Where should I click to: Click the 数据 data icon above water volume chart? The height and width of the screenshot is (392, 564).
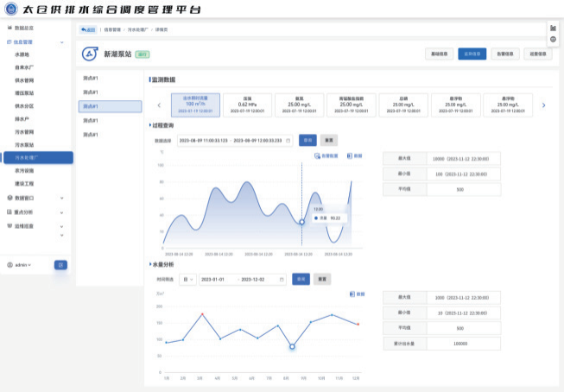pyautogui.click(x=352, y=294)
